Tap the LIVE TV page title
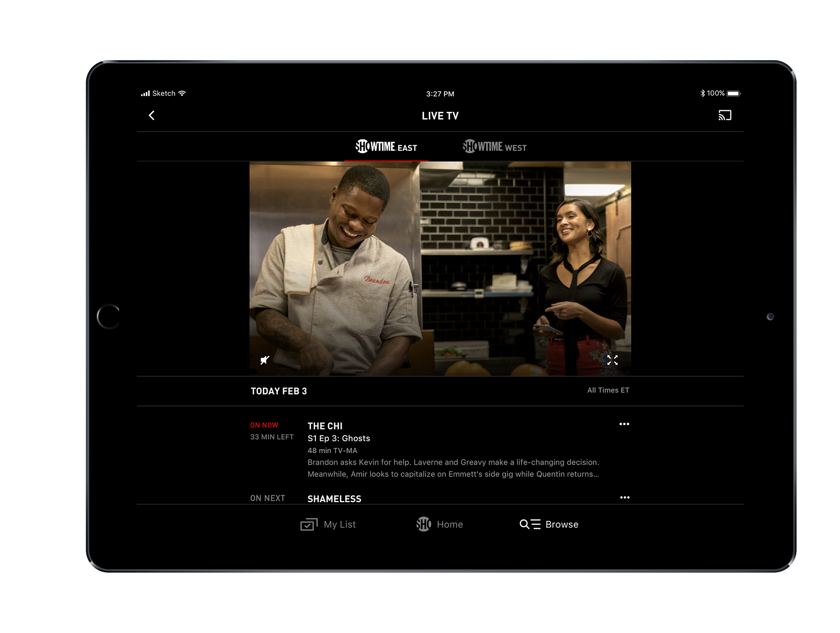 click(x=440, y=116)
